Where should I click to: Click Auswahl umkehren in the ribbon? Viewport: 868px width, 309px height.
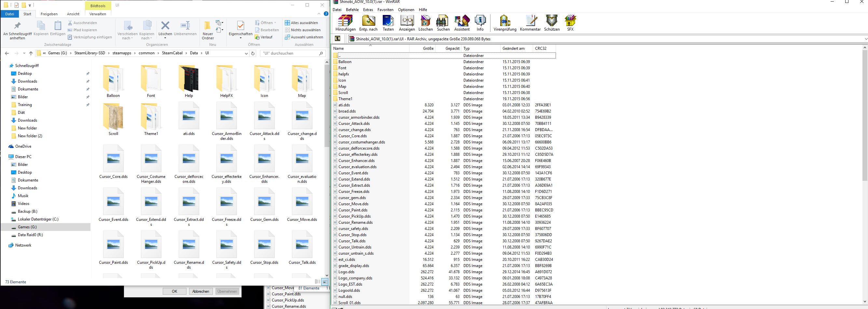pos(304,37)
